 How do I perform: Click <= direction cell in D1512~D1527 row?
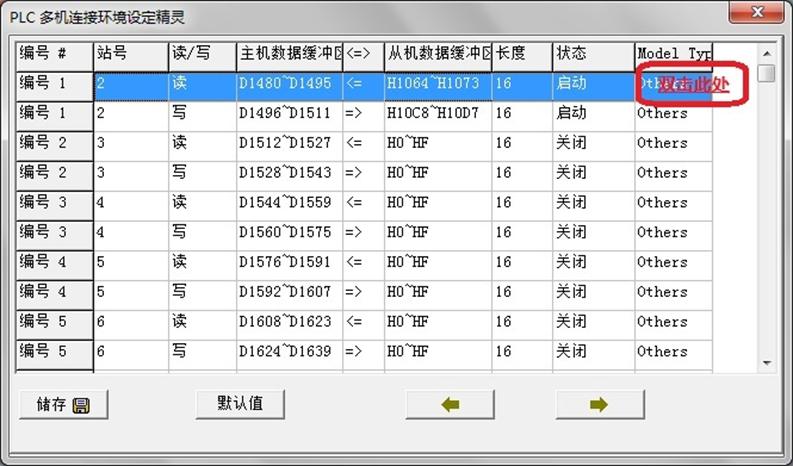point(363,147)
